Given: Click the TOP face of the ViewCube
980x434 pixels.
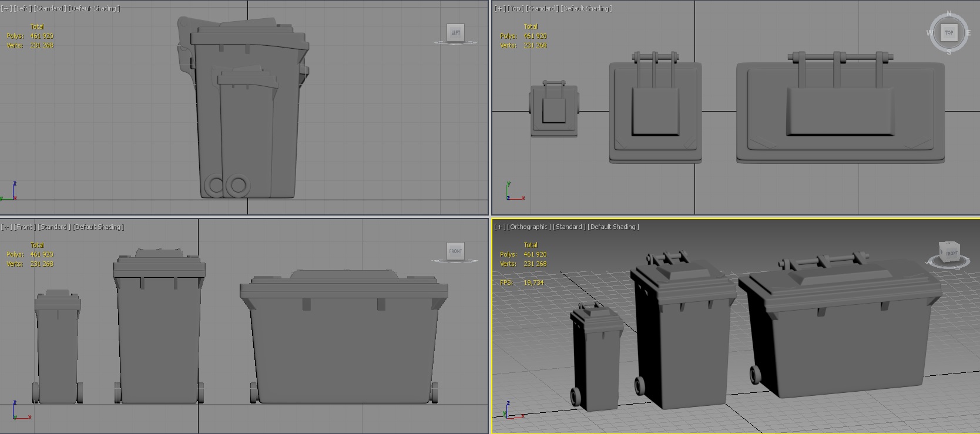Looking at the screenshot, I should tap(949, 33).
